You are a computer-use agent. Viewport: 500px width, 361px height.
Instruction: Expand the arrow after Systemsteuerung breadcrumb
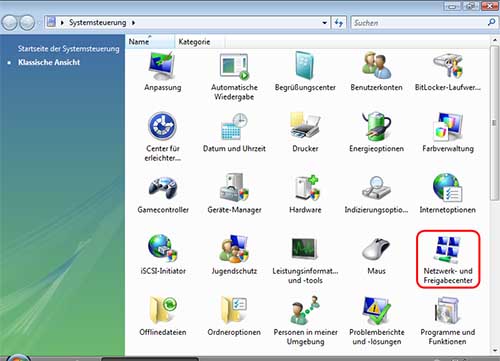[x=133, y=23]
